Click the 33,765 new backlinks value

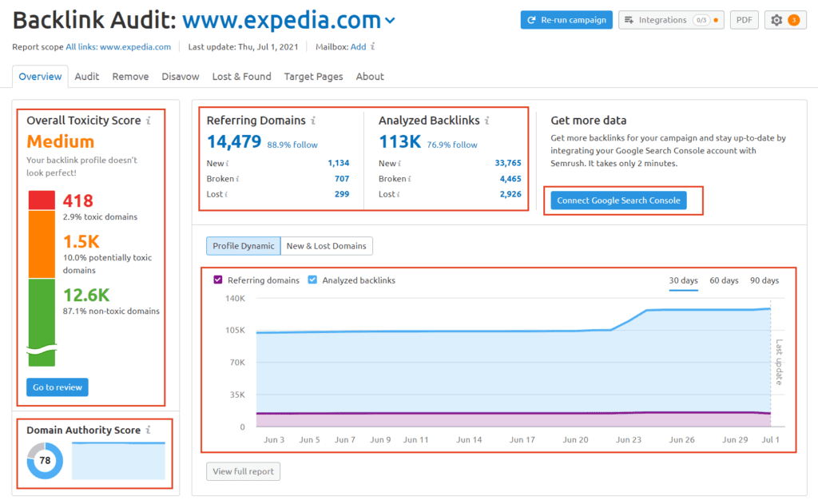pos(508,163)
